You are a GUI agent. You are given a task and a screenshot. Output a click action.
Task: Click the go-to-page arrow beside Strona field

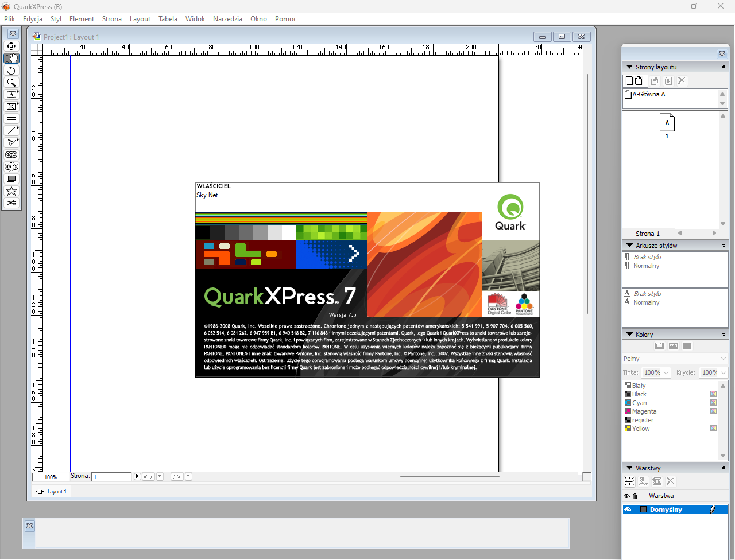click(x=137, y=477)
